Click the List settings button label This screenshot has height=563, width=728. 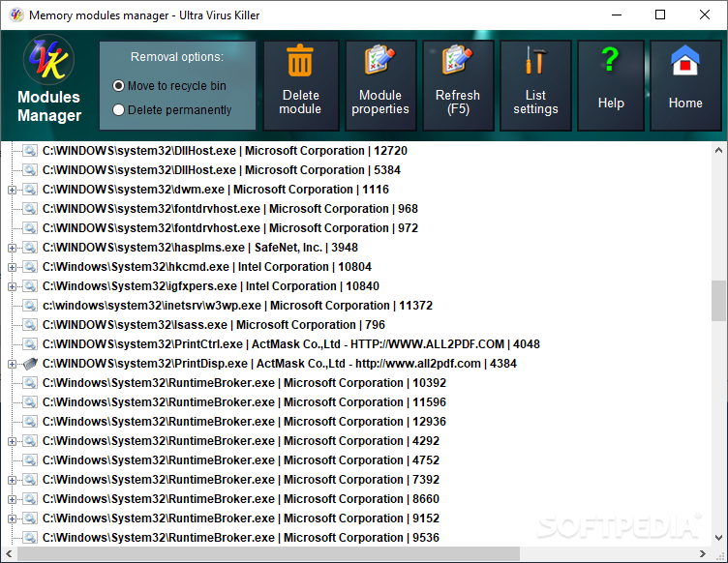pyautogui.click(x=535, y=102)
